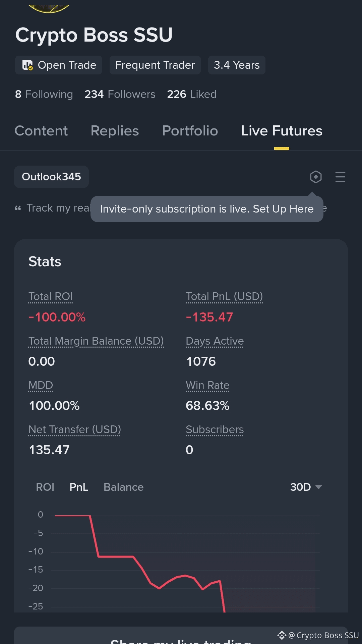This screenshot has height=644, width=362.
Task: Open the 8 Following list
Action: (44, 94)
